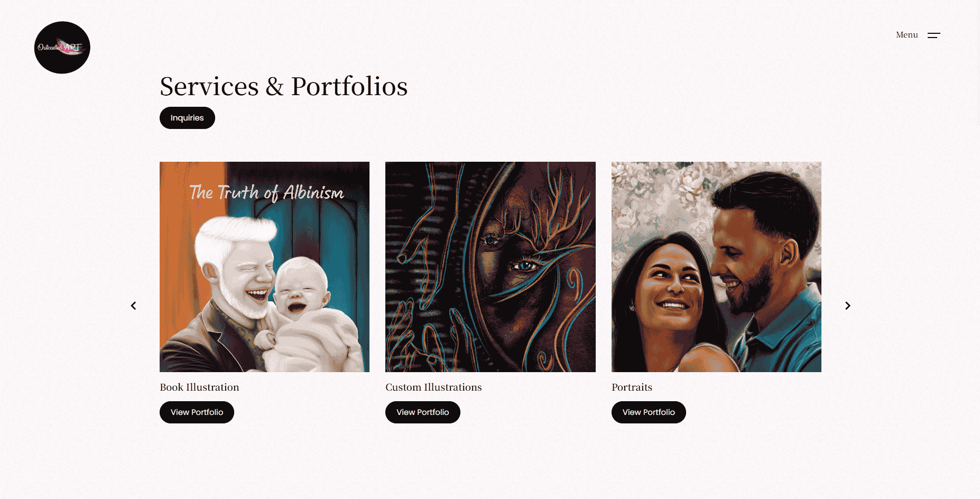Open the Inquiries button
The height and width of the screenshot is (499, 980).
pyautogui.click(x=187, y=118)
